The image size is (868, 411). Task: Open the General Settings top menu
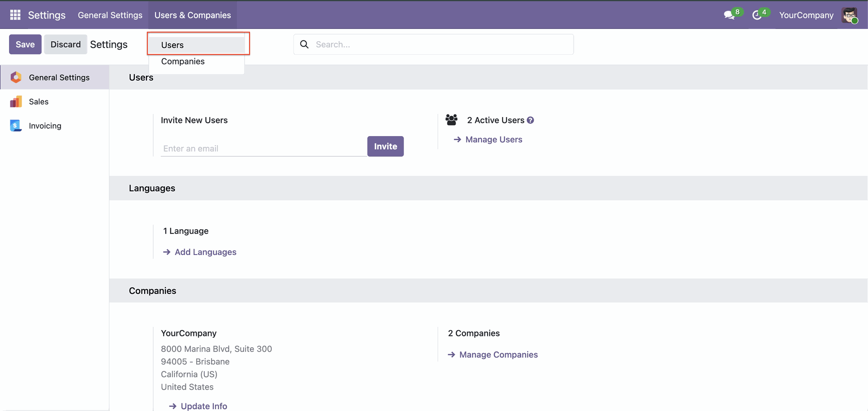click(110, 15)
